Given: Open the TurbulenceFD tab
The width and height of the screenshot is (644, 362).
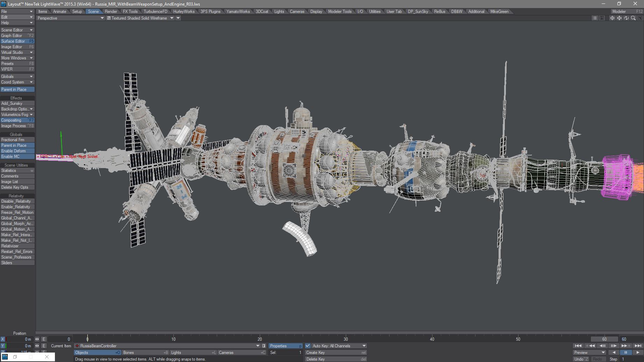Looking at the screenshot, I should (155, 12).
